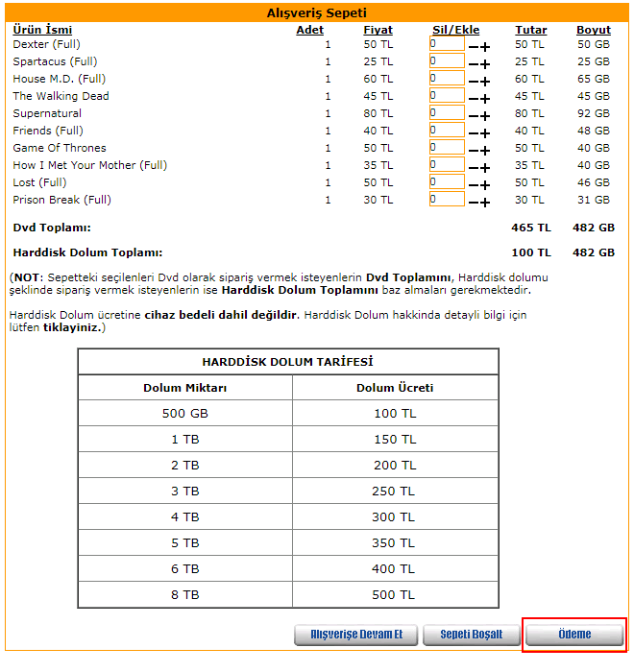
Task: Click the 4 TB tariff cell
Action: (x=184, y=517)
